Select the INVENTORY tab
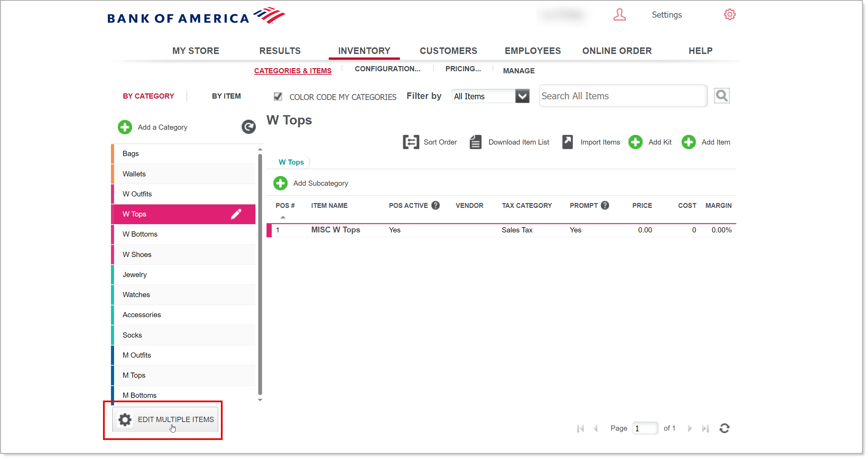868x459 pixels. (x=364, y=51)
